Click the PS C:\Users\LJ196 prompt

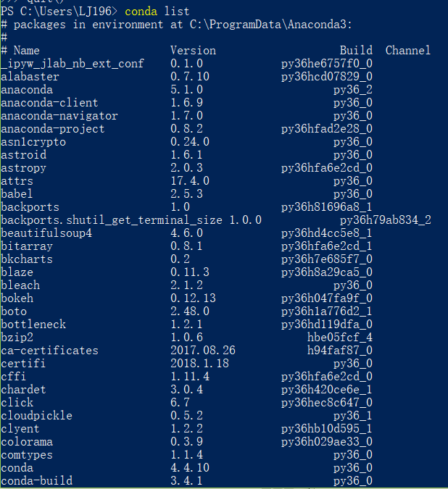coord(59,12)
